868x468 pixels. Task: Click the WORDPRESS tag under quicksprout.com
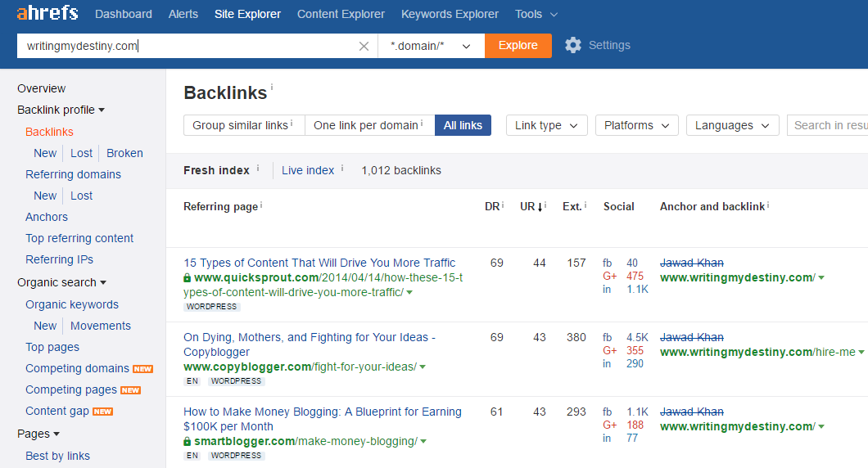tap(211, 307)
